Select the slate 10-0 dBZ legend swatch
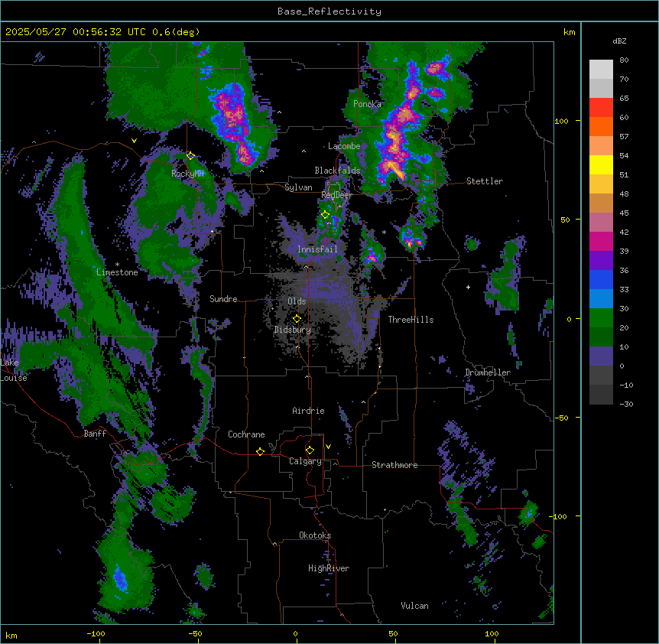This screenshot has height=644, width=659. coord(601,356)
